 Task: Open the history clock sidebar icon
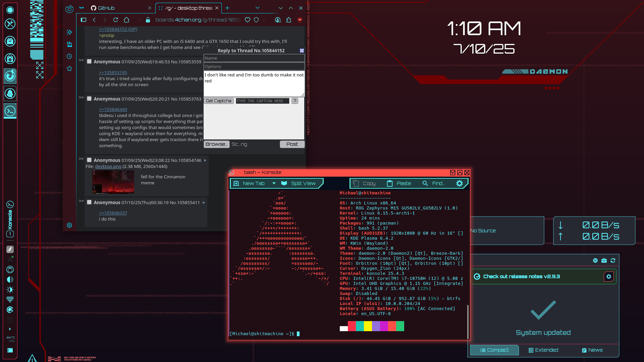(x=69, y=56)
